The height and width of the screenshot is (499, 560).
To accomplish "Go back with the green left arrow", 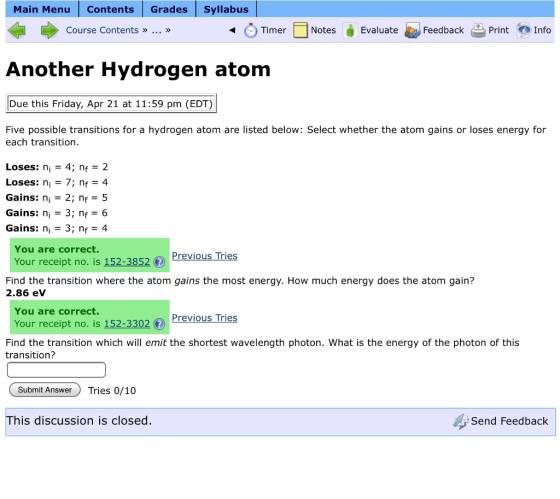I will (16, 30).
